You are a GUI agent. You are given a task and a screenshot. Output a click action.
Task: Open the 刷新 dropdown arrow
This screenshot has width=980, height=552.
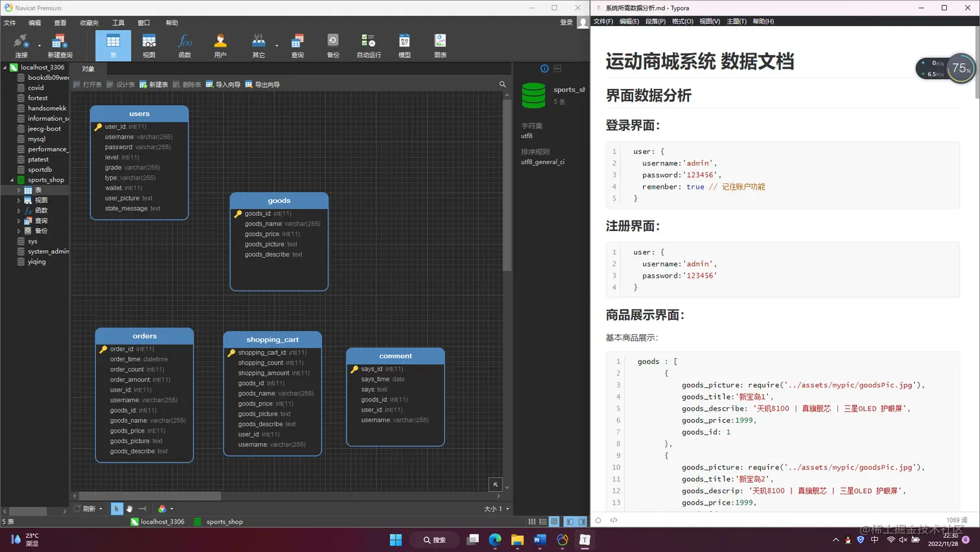(x=100, y=509)
